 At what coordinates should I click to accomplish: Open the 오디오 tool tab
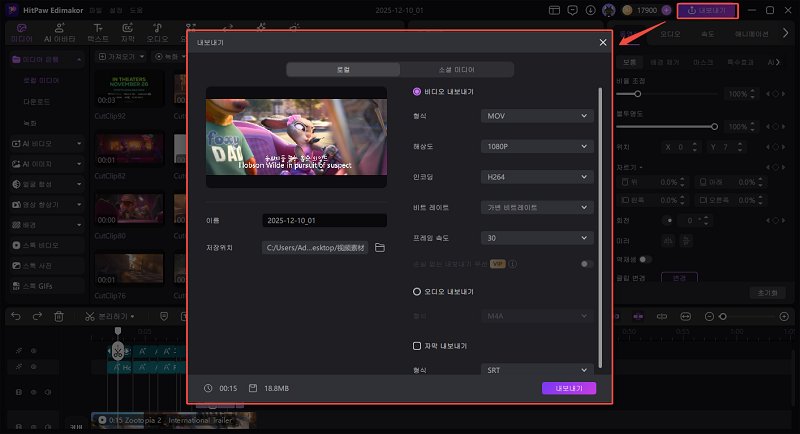pos(157,33)
